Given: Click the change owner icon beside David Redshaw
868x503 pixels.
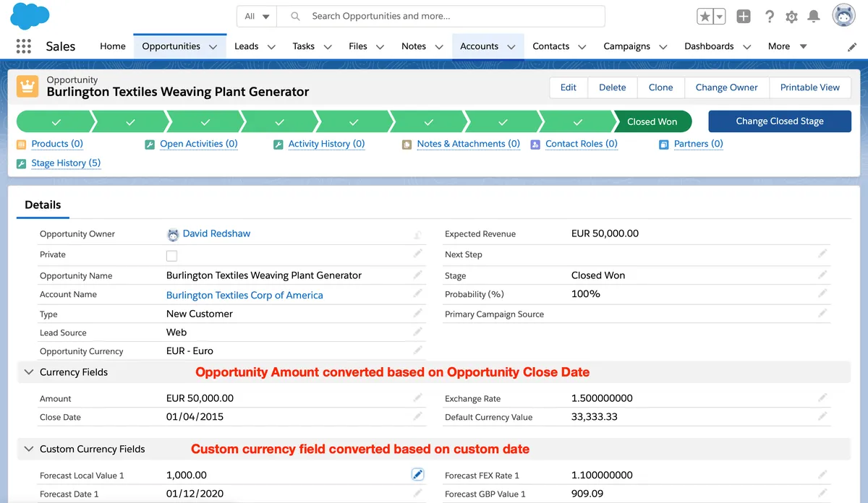Looking at the screenshot, I should 417,234.
